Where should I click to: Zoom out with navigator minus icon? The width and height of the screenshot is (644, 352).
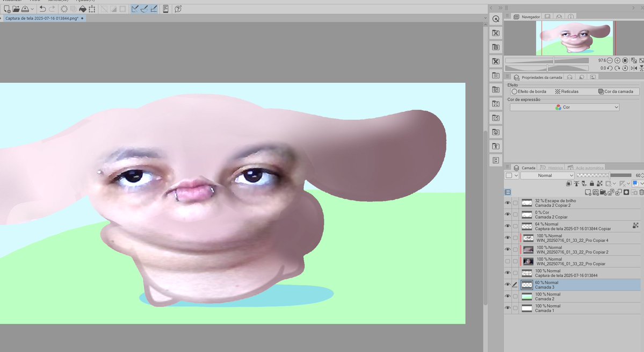(x=610, y=60)
